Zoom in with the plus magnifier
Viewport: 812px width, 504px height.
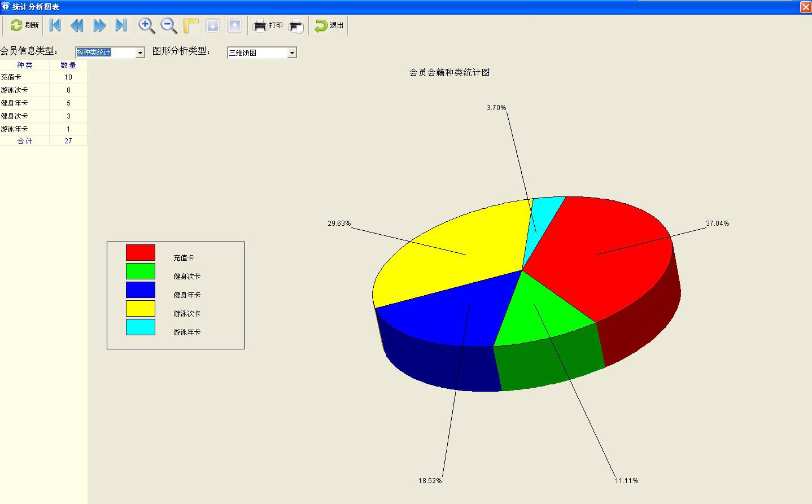click(147, 25)
